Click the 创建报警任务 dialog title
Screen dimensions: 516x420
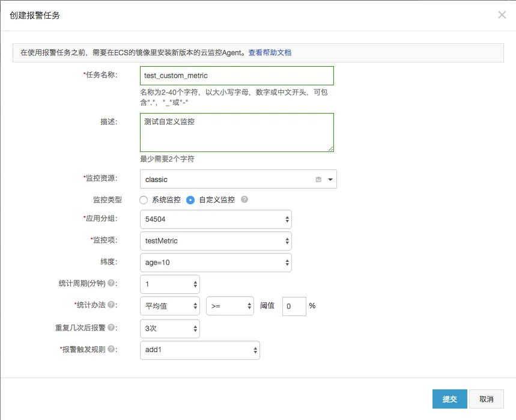click(35, 16)
